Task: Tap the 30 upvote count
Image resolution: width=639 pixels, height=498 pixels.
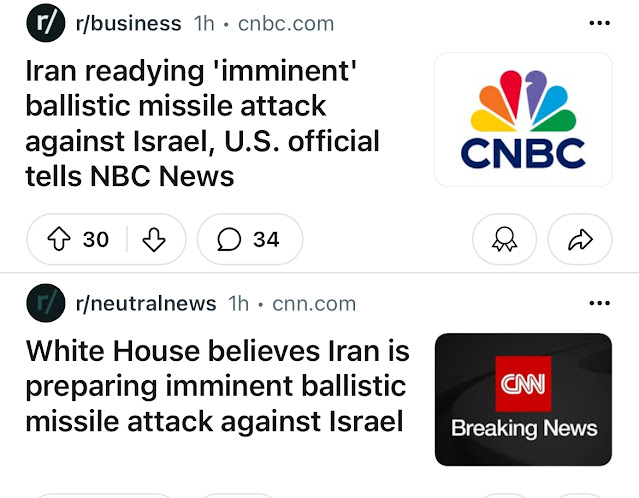Action: [96, 239]
